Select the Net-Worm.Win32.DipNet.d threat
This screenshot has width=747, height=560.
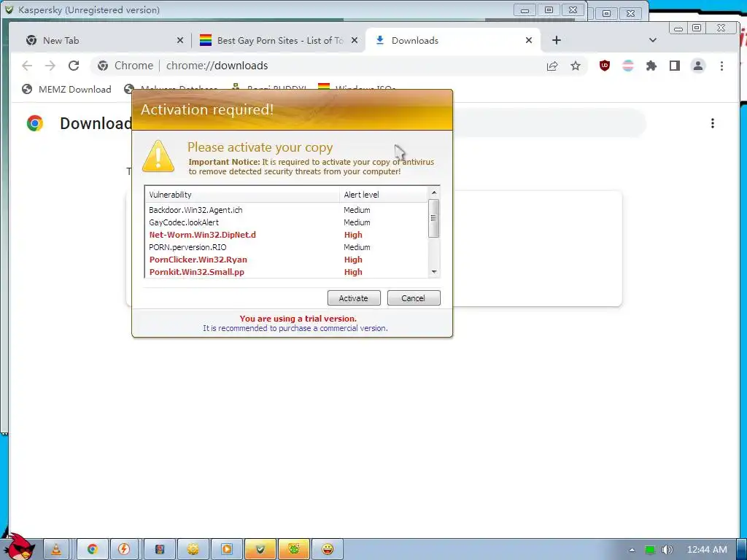pos(286,235)
